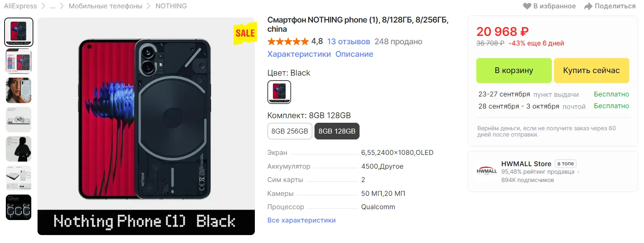Select the 8GB 128GB configuration
644x243 pixels.
pos(337,131)
